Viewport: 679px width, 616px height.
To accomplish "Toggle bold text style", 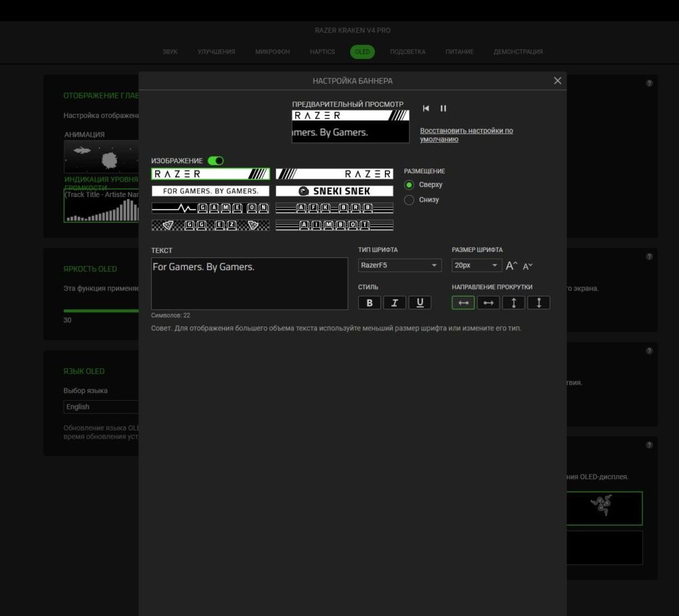I will coord(370,303).
